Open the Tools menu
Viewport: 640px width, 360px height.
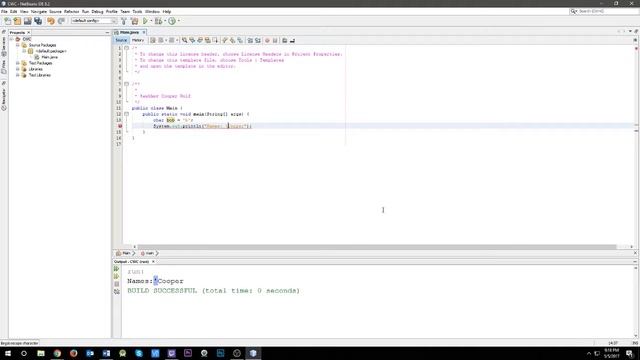click(137, 11)
